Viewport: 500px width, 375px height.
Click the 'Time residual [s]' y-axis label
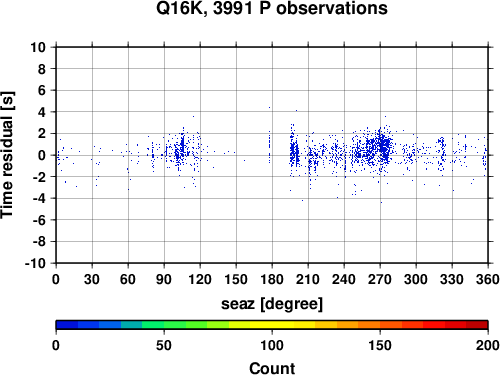7,155
